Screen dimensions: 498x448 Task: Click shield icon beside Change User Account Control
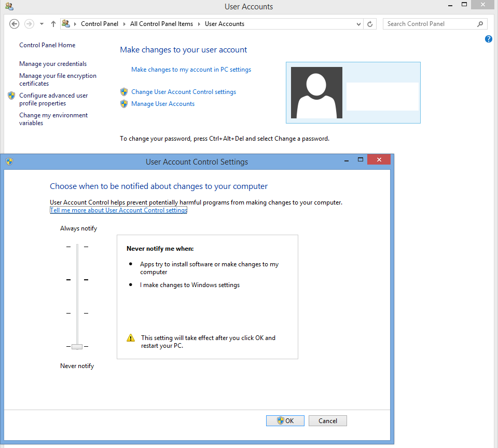click(x=124, y=92)
